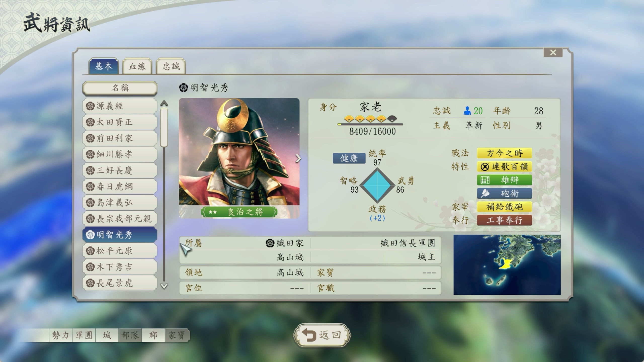Click the 良治之將 two-star badge
This screenshot has height=362, width=644.
239,212
